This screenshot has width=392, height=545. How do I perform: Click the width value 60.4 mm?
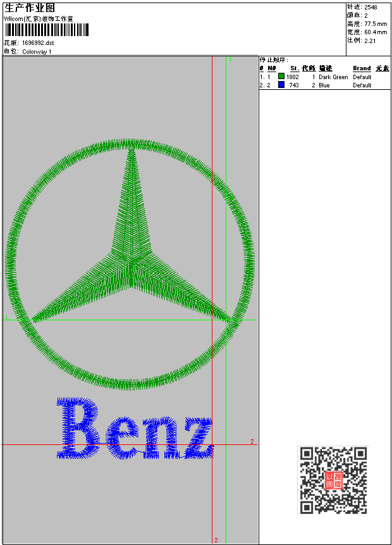tap(376, 32)
